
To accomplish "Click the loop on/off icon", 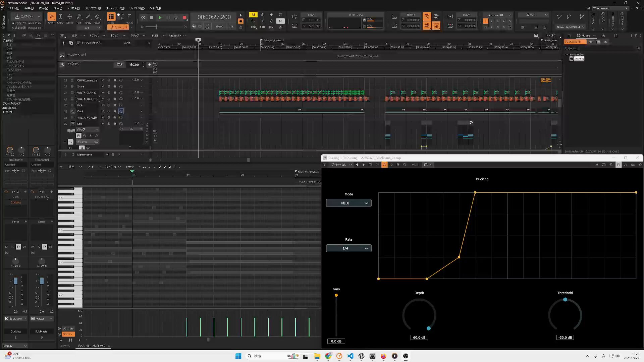I will coord(294,16).
